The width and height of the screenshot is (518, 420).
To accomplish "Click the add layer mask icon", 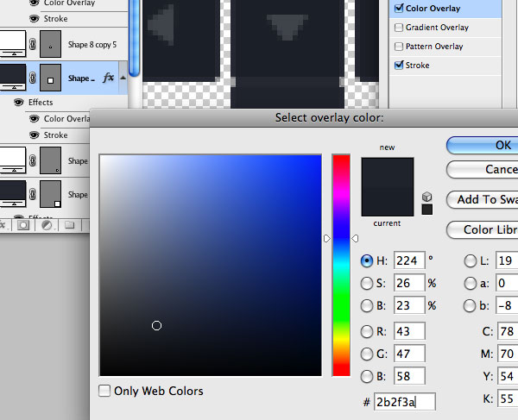I will (x=23, y=225).
